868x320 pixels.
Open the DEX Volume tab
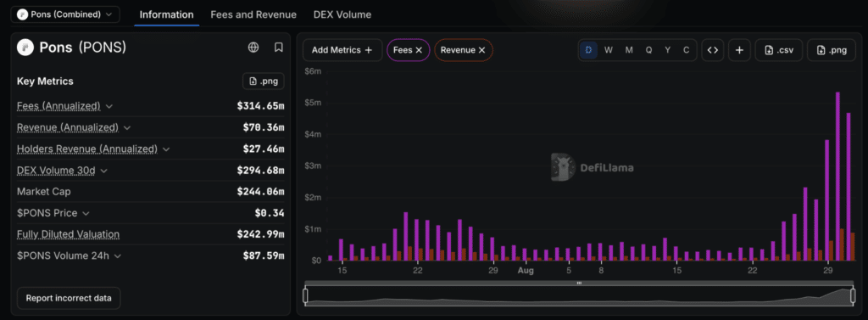tap(342, 15)
